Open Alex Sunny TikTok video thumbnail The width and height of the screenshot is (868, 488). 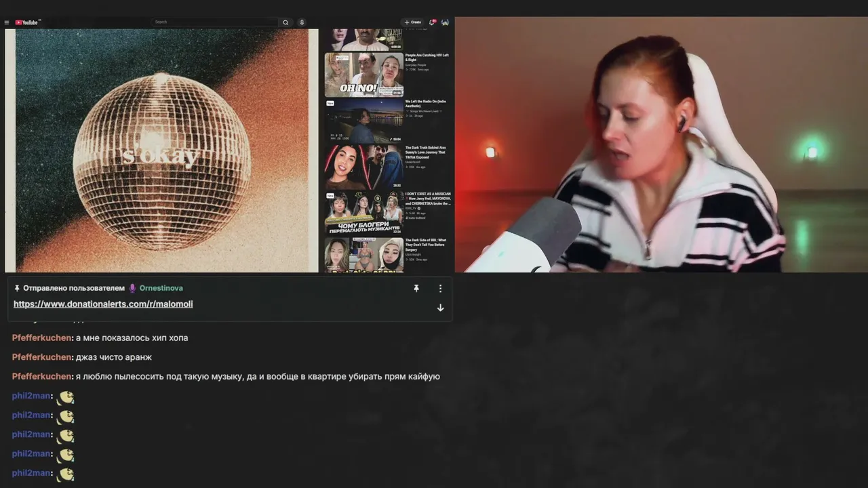(x=363, y=167)
